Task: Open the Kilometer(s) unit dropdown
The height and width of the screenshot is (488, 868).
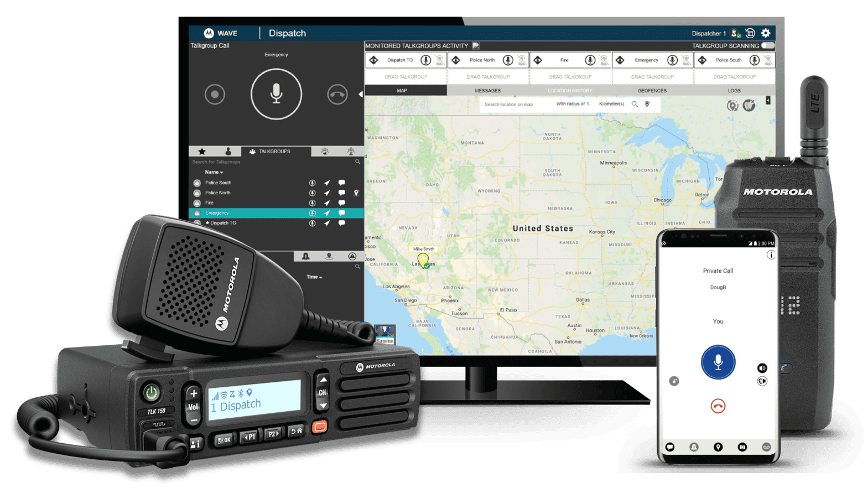Action: [x=611, y=104]
